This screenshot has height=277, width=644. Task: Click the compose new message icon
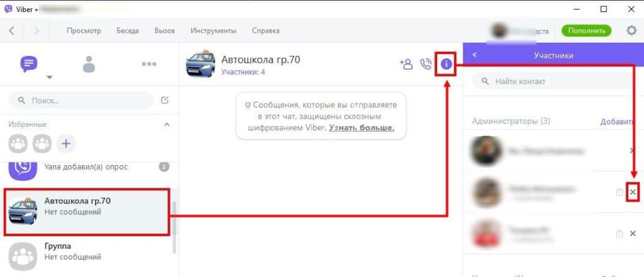[165, 100]
